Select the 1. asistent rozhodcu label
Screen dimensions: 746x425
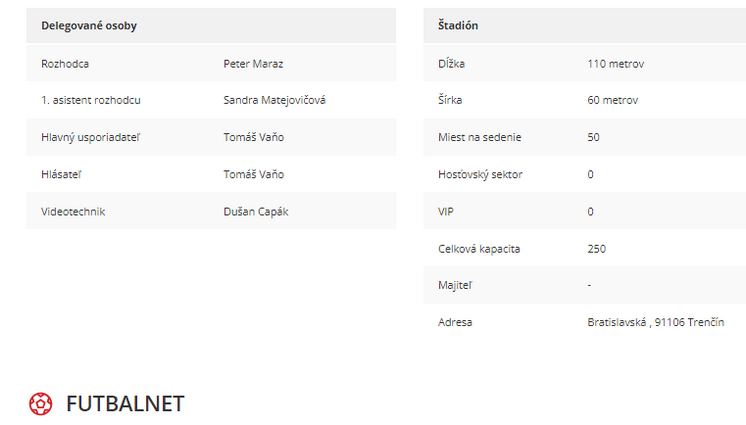[x=90, y=100]
